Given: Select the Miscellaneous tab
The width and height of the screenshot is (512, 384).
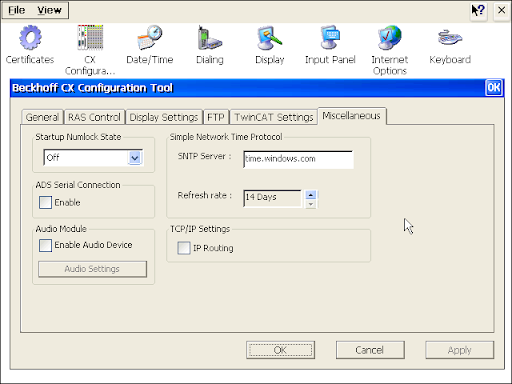Looking at the screenshot, I should (352, 116).
